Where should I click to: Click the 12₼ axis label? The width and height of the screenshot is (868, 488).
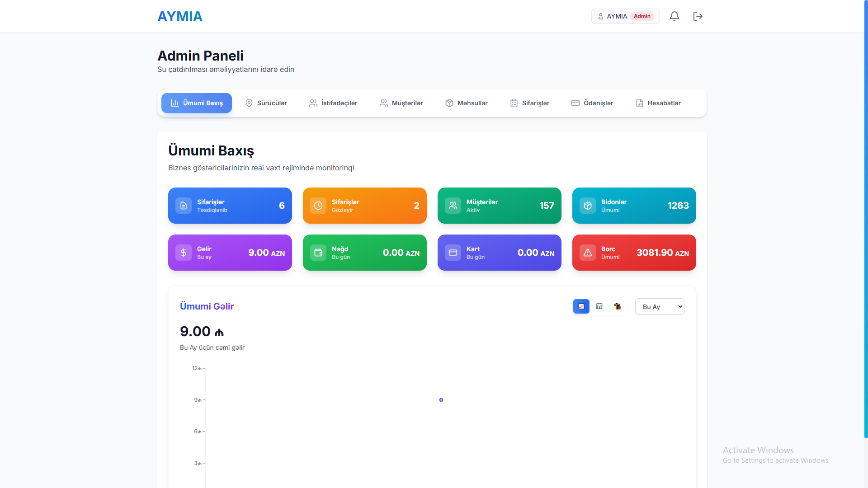pos(197,368)
